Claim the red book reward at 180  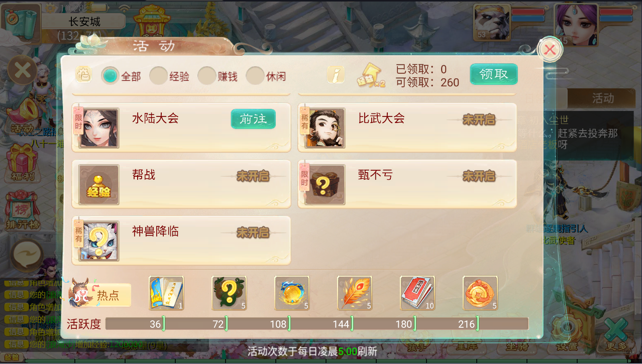(x=417, y=293)
